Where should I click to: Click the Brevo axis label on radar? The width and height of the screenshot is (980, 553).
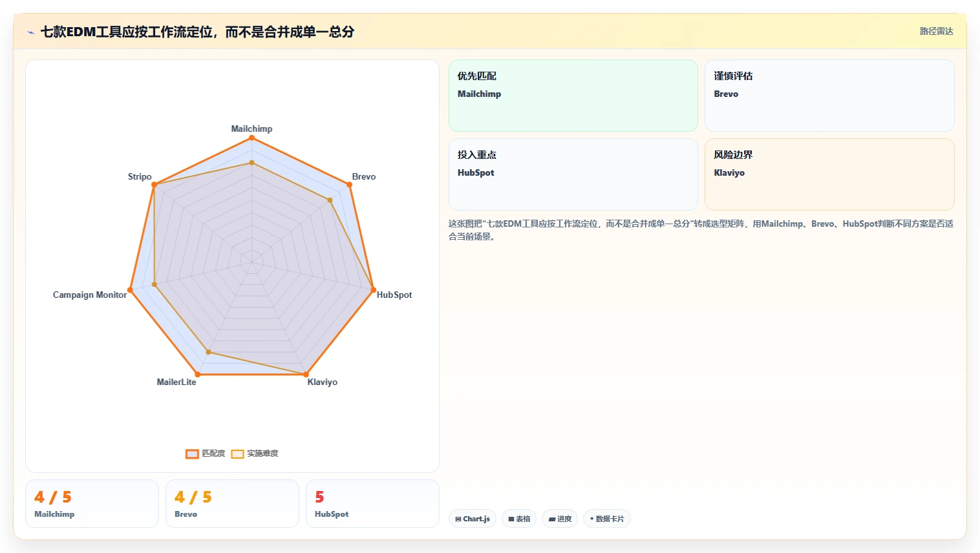click(x=364, y=176)
